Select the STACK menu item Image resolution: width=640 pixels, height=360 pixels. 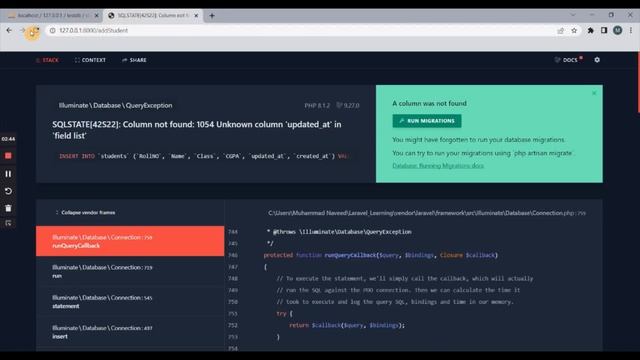48,60
